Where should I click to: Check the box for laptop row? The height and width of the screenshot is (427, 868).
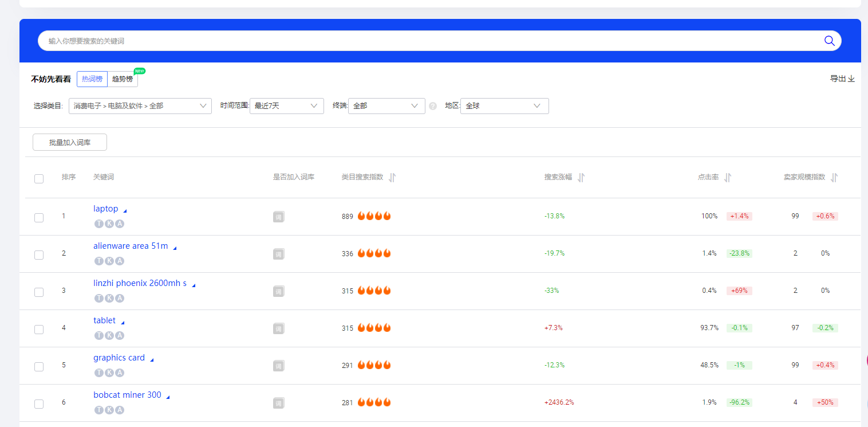(x=39, y=217)
